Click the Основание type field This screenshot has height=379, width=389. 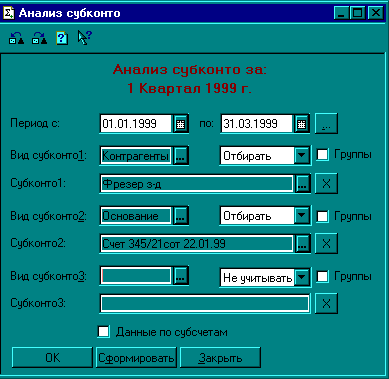pos(136,216)
